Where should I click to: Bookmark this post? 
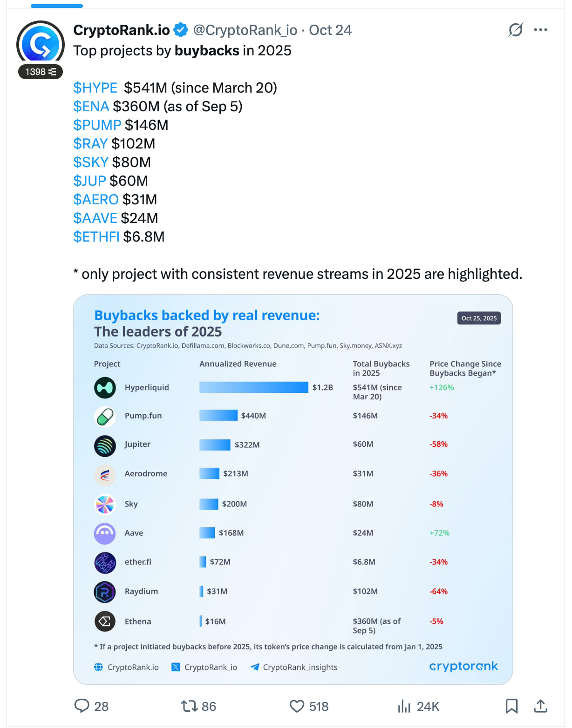pyautogui.click(x=511, y=706)
